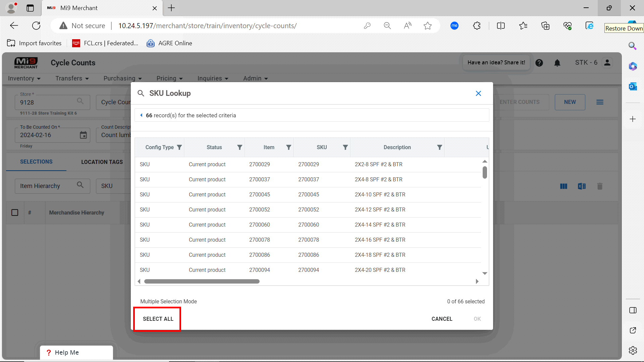Close the SKU Lookup dialog
The image size is (644, 362).
[478, 94]
